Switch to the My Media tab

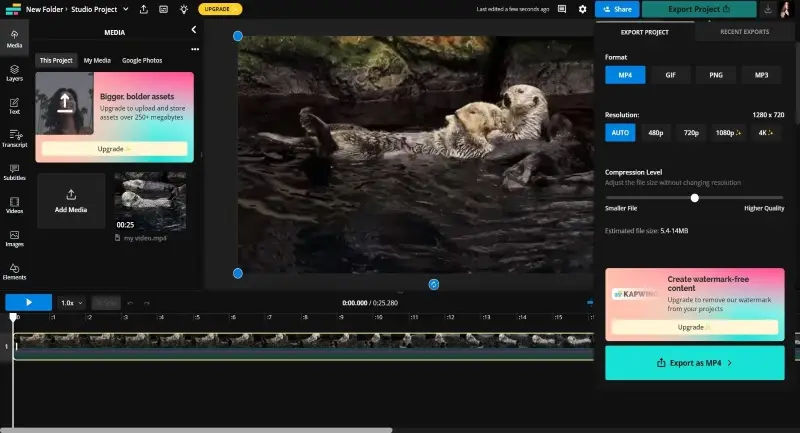point(97,60)
